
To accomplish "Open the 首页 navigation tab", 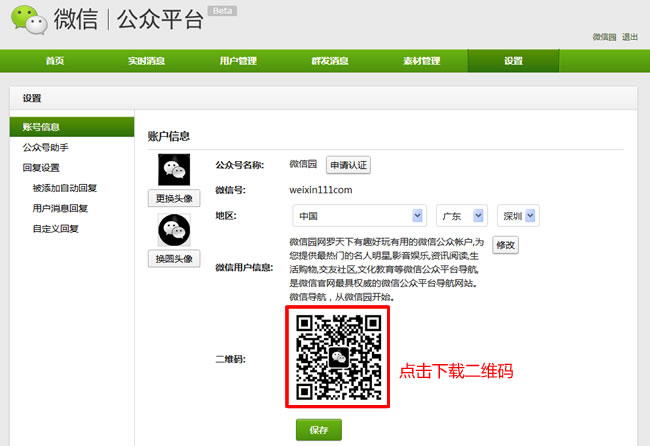I will (x=55, y=61).
